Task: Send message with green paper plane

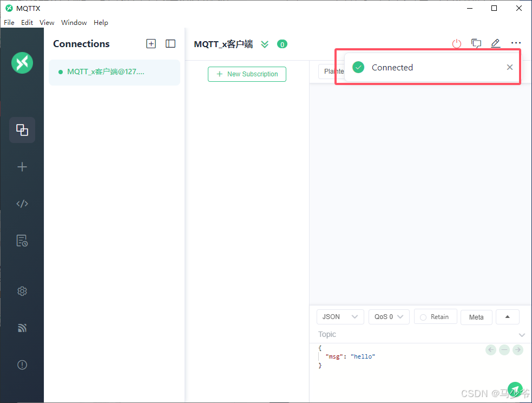Action: pos(515,389)
